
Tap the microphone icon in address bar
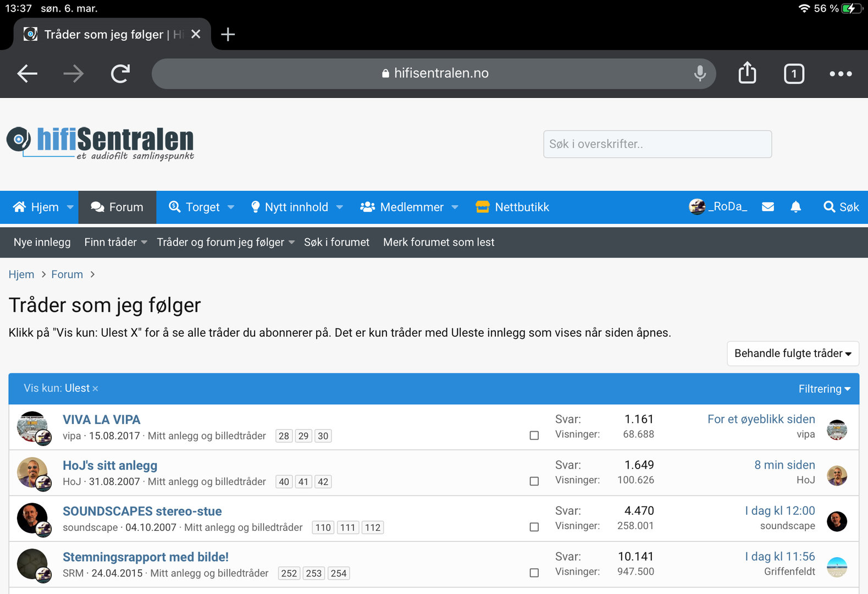700,73
